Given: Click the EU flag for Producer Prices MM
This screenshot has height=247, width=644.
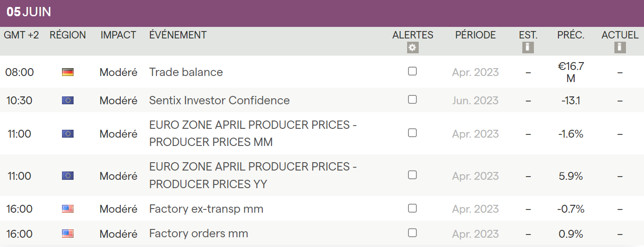Looking at the screenshot, I should tap(68, 134).
